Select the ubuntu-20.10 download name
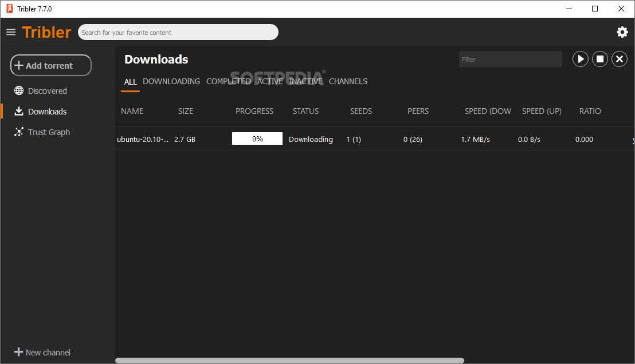Viewport: 635px width, 364px height. tap(143, 139)
